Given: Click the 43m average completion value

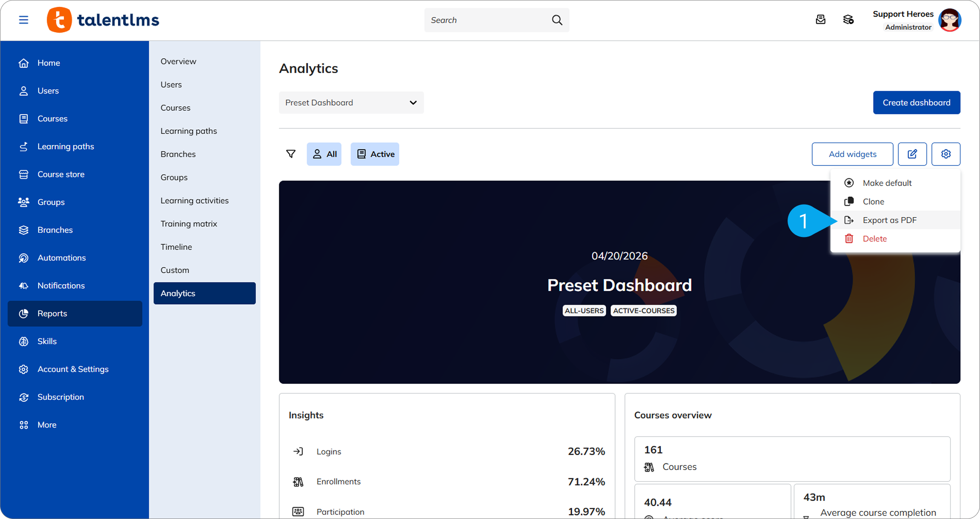Looking at the screenshot, I should click(814, 497).
